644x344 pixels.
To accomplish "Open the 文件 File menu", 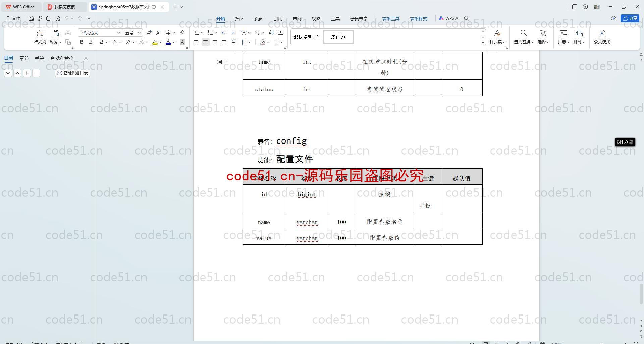I will pos(13,18).
